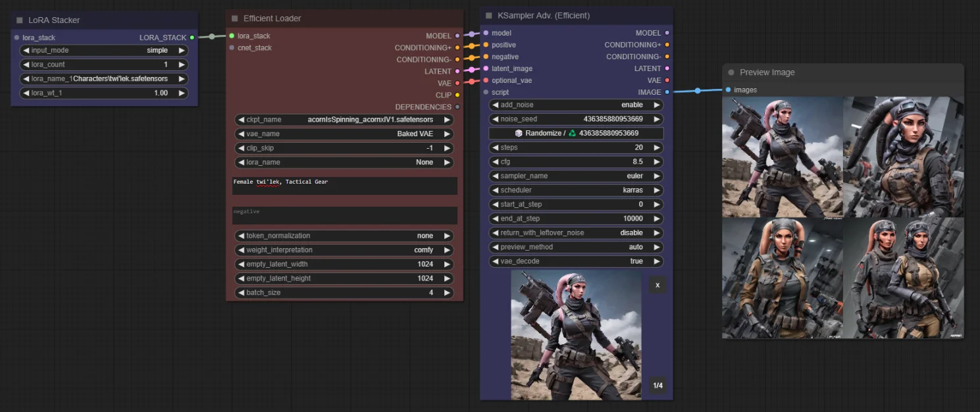Click the negative input socket on KSampler
The height and width of the screenshot is (412, 980).
coord(486,57)
